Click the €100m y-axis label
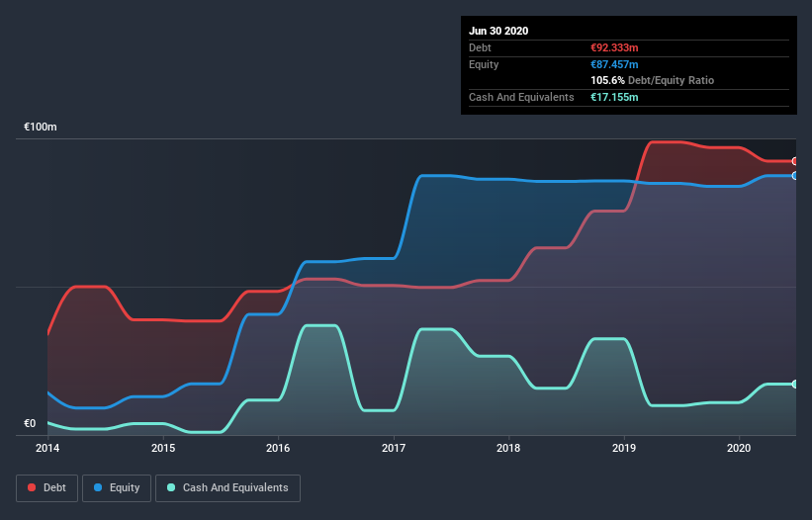 (41, 127)
